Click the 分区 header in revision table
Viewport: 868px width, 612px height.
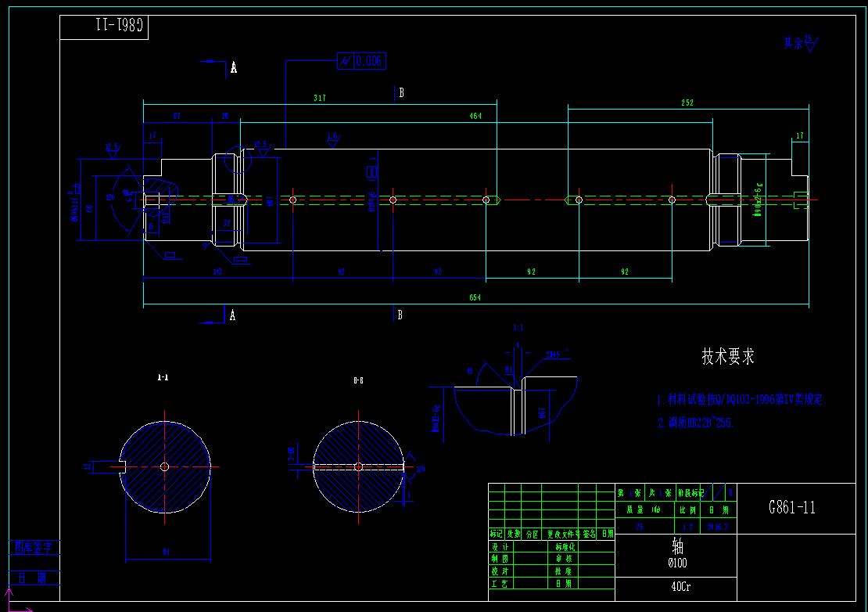[x=532, y=534]
